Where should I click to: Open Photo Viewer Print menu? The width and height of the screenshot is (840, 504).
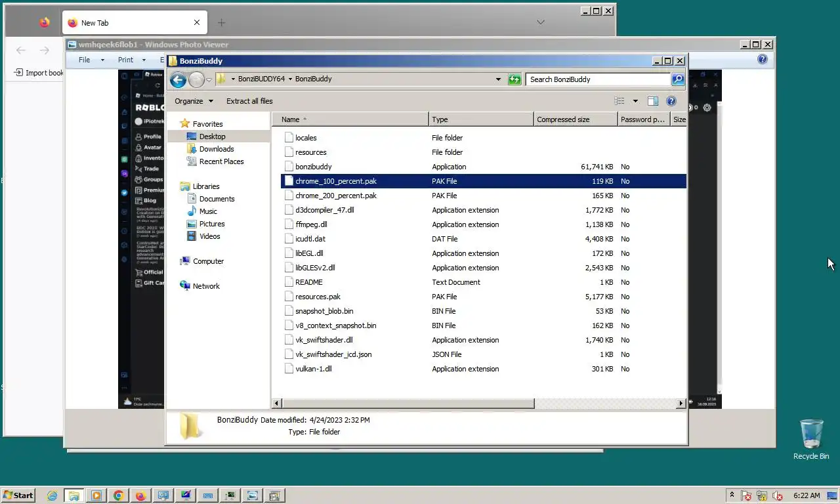[125, 60]
